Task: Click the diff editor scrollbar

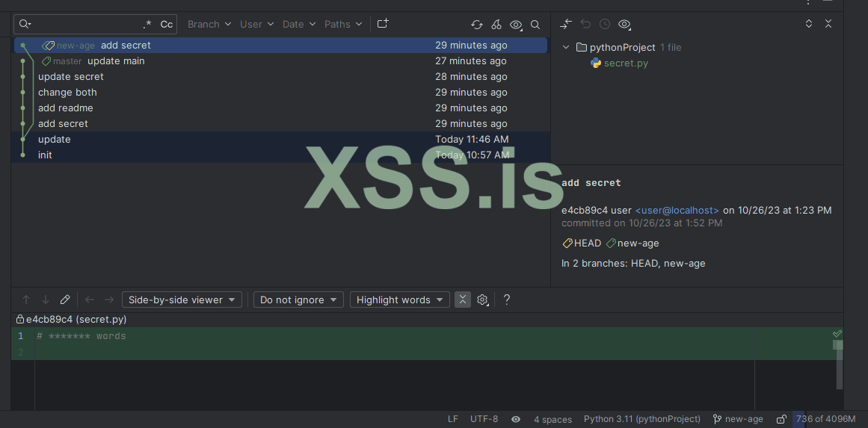Action: tap(840, 365)
